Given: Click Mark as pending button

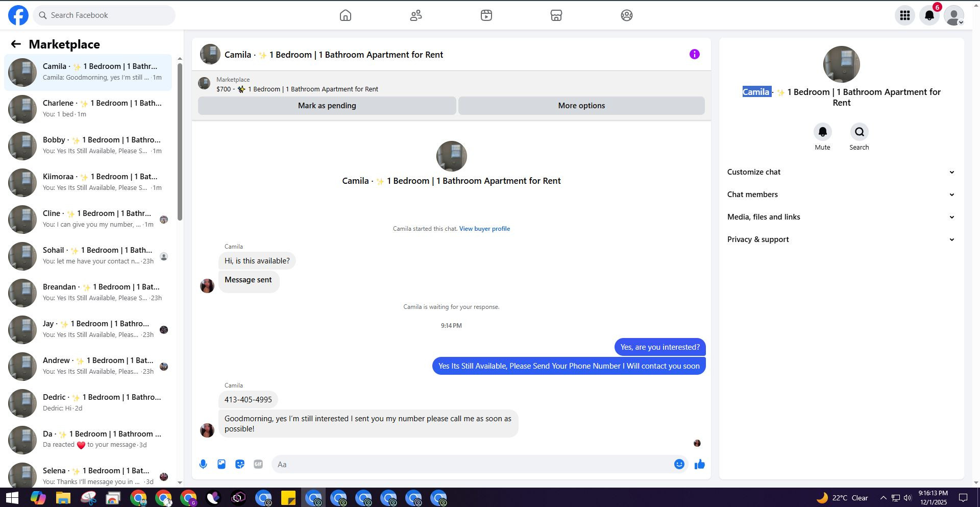Looking at the screenshot, I should click(x=327, y=106).
